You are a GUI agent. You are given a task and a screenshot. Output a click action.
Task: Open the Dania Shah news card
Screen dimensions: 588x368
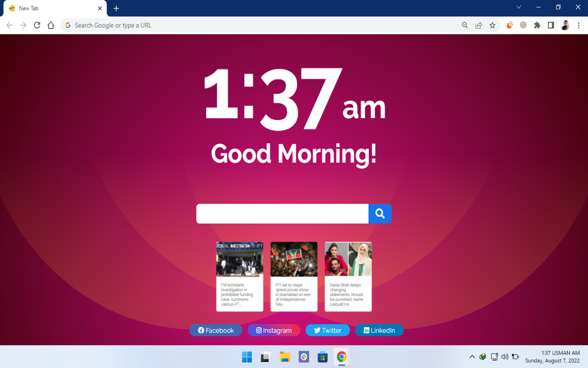coord(348,276)
